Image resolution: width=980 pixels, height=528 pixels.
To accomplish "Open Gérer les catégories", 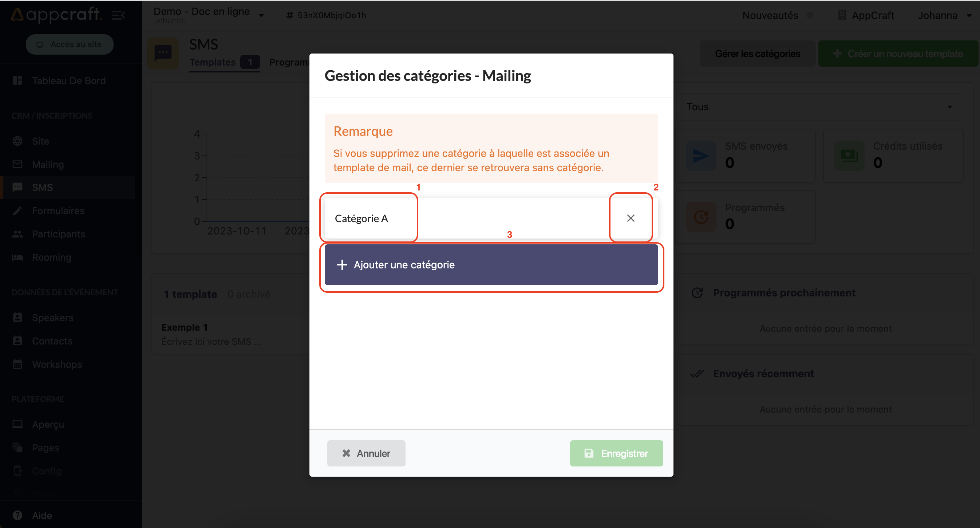I will pos(757,54).
